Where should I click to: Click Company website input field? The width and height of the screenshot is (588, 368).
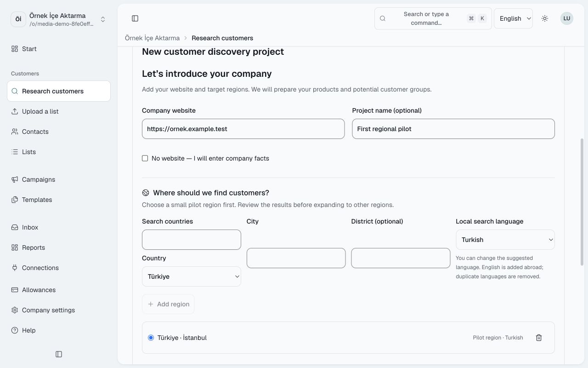click(243, 129)
